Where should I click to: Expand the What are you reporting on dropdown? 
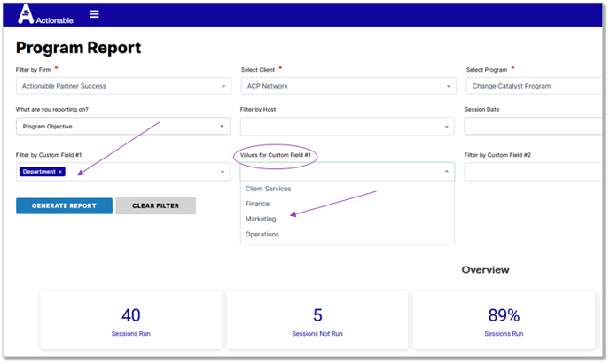pyautogui.click(x=123, y=127)
